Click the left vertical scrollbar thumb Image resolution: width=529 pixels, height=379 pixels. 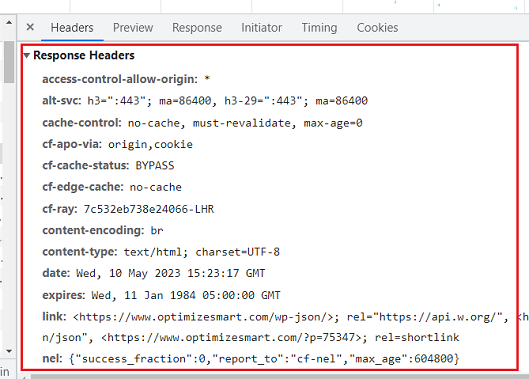click(9, 62)
